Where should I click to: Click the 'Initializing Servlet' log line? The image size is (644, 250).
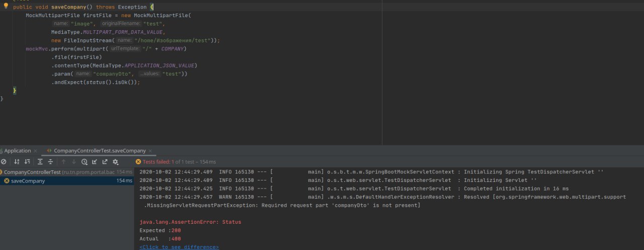coord(338,180)
